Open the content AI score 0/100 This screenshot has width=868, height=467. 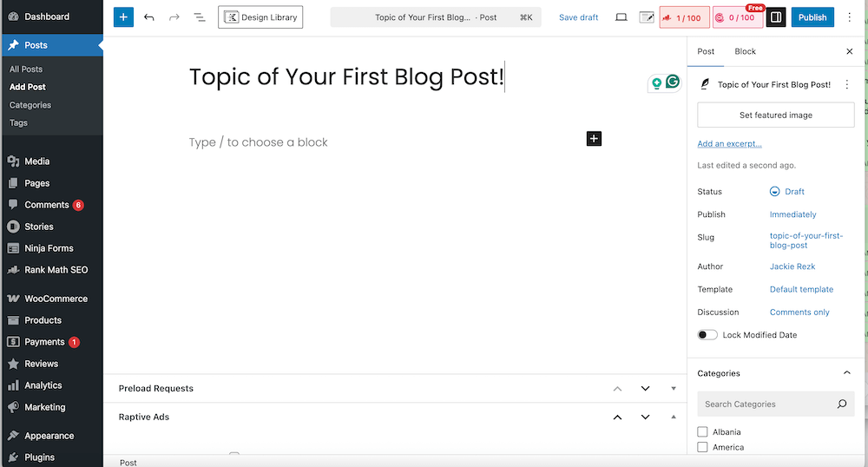737,17
